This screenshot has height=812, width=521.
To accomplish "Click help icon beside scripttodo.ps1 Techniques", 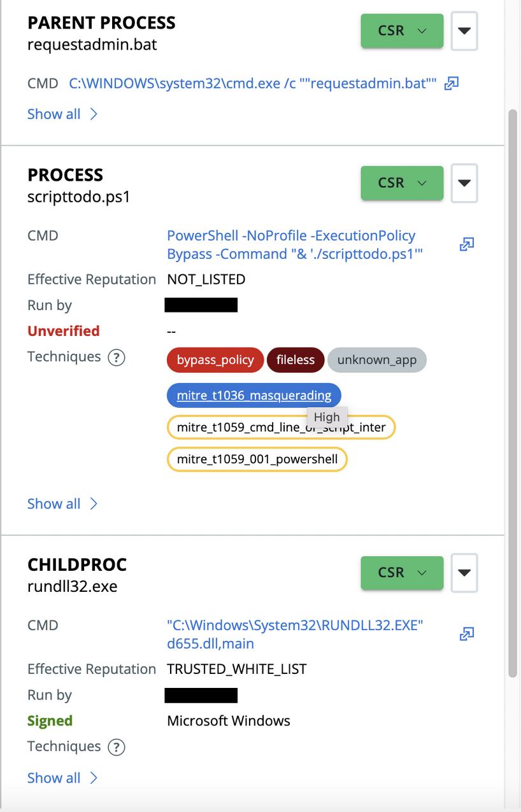I will 116,357.
